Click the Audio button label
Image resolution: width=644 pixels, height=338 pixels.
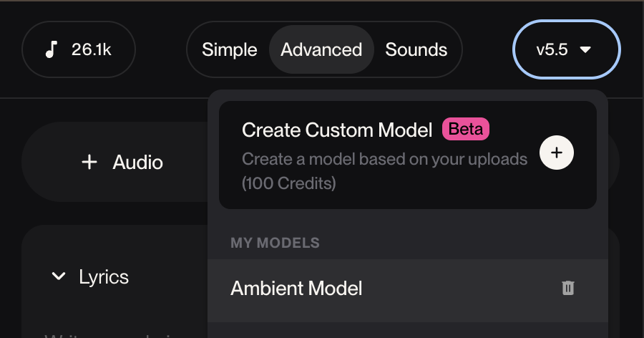pos(137,163)
